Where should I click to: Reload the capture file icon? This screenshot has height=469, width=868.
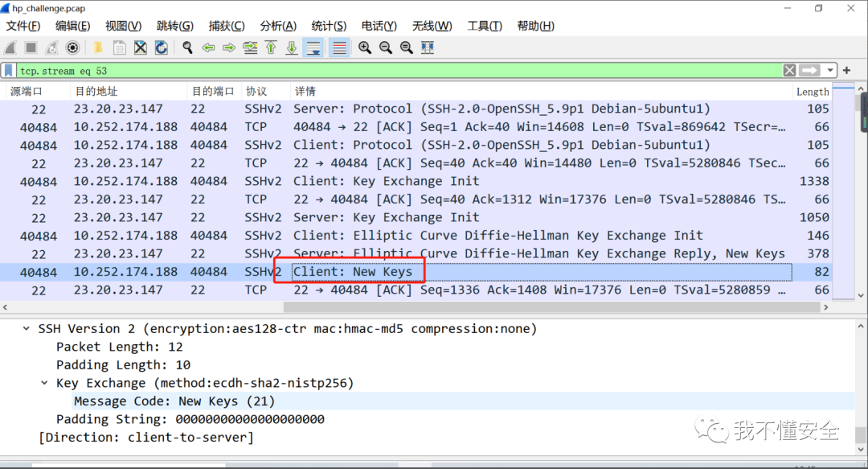[161, 47]
